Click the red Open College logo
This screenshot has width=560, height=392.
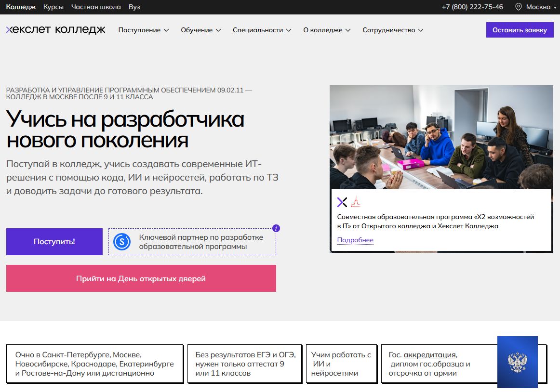tap(355, 202)
